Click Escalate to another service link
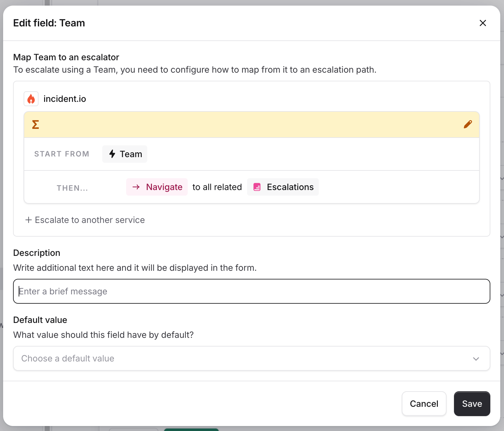The width and height of the screenshot is (504, 431). (x=90, y=220)
